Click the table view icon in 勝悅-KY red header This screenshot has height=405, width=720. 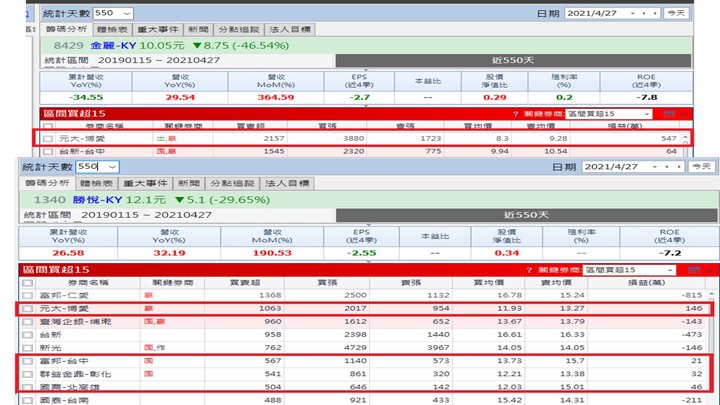click(694, 270)
